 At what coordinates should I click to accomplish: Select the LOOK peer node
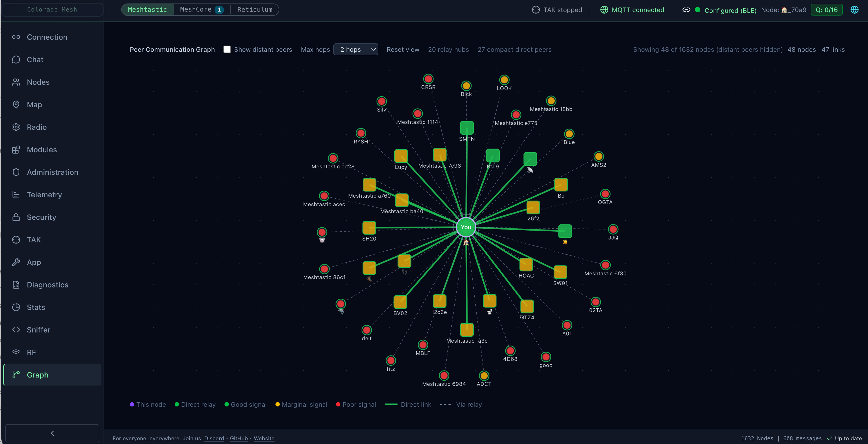[504, 80]
